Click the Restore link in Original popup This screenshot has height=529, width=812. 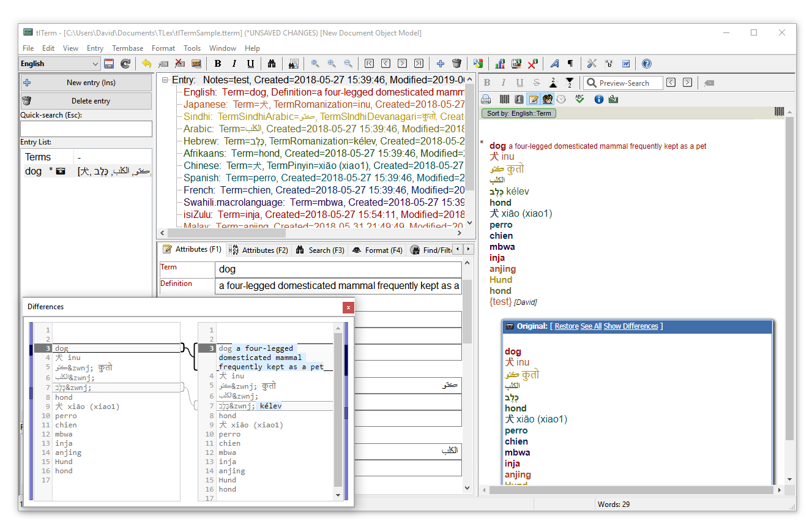pos(567,326)
